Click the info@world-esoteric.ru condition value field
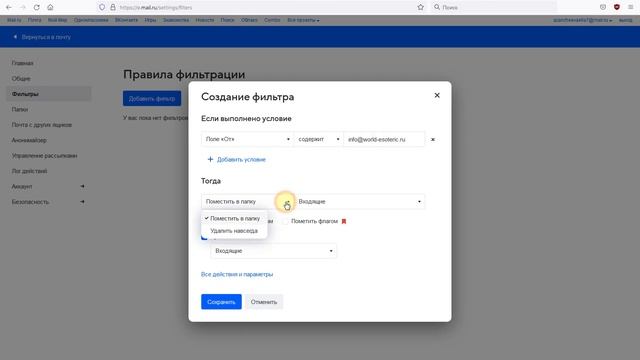Screen dimensions: 640x360 pyautogui.click(x=384, y=139)
